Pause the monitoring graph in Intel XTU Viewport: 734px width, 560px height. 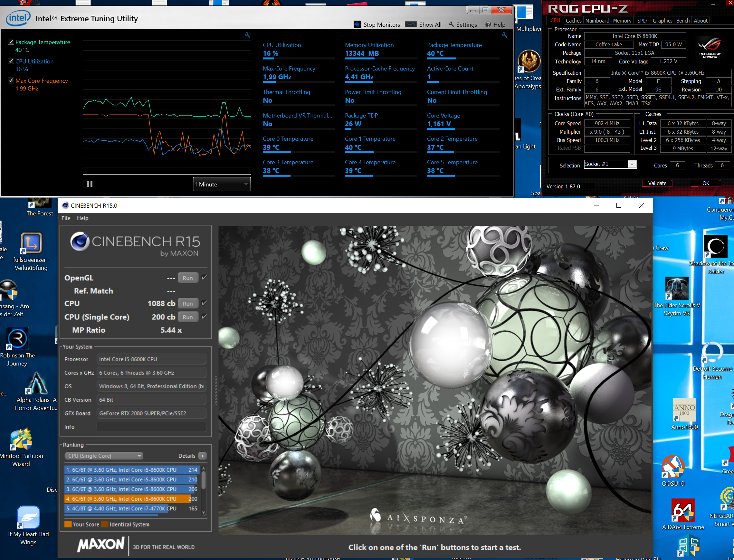89,184
